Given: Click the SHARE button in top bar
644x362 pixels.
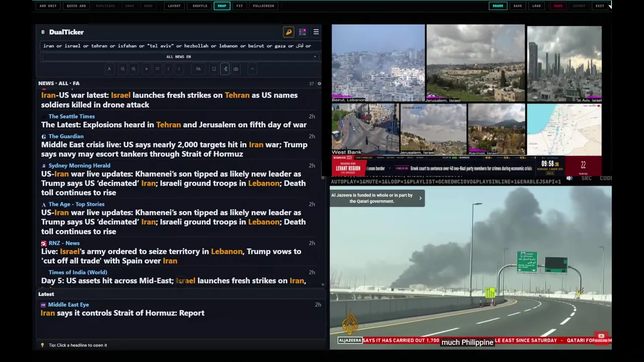Looking at the screenshot, I should pos(498,6).
